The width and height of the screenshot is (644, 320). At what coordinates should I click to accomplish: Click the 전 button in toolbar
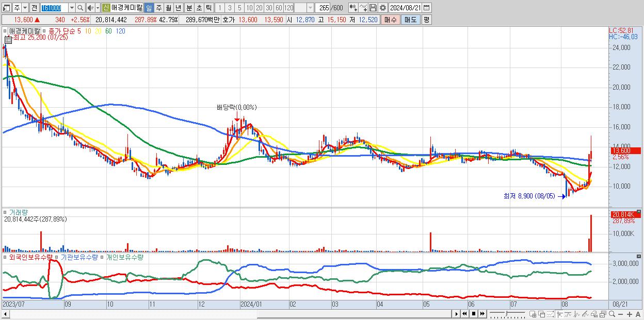(34, 8)
